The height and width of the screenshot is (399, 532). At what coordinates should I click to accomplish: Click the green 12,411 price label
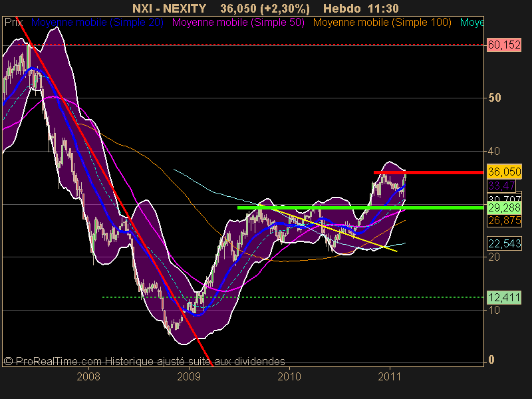click(504, 297)
